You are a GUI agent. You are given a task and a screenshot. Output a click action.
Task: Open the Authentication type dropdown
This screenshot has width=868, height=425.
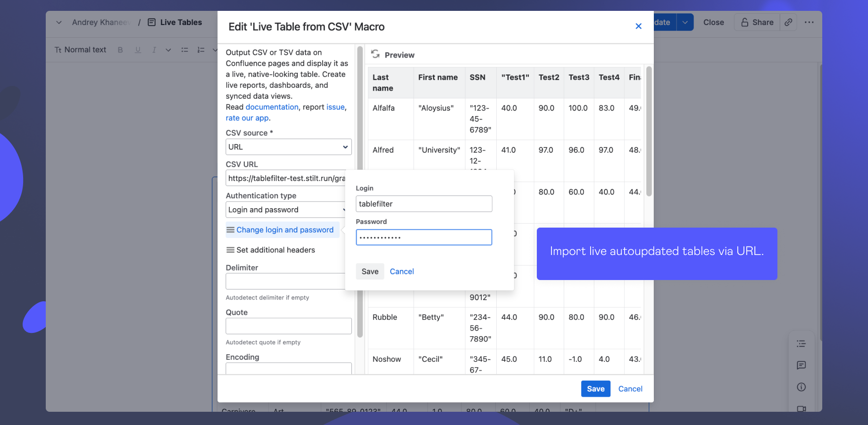(286, 210)
